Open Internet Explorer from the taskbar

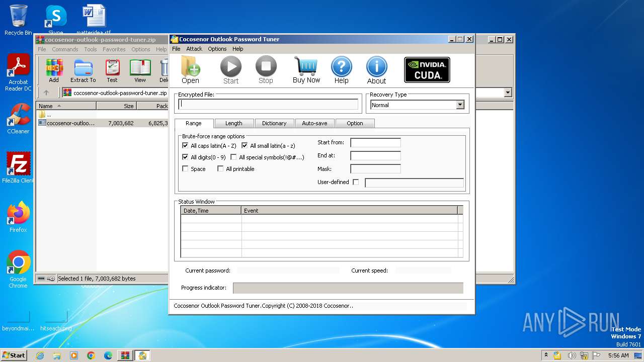pos(40,355)
